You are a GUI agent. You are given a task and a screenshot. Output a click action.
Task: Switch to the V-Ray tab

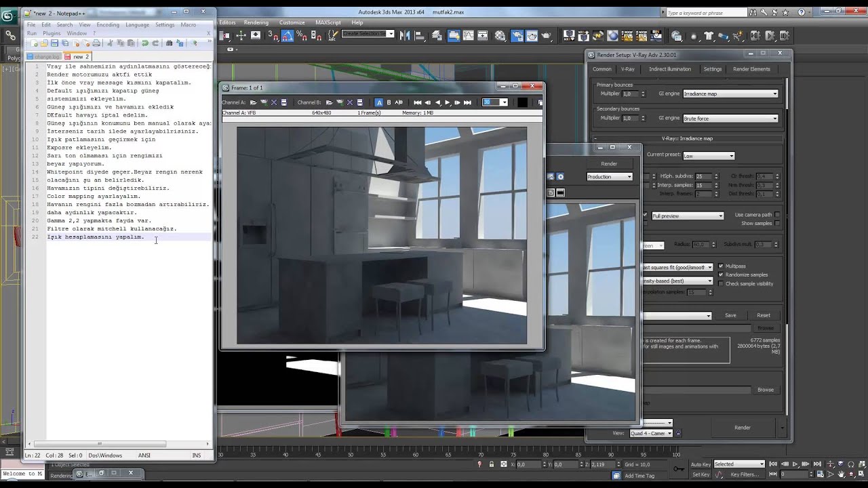pyautogui.click(x=628, y=69)
